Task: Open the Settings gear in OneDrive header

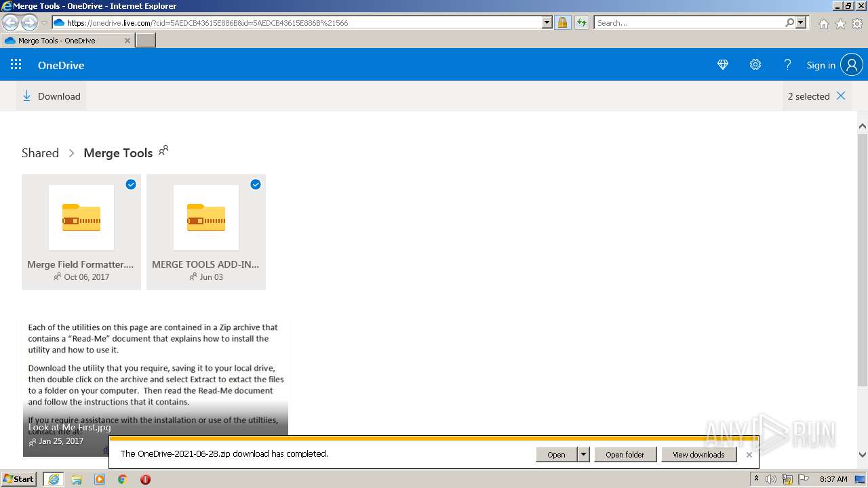Action: pos(755,65)
